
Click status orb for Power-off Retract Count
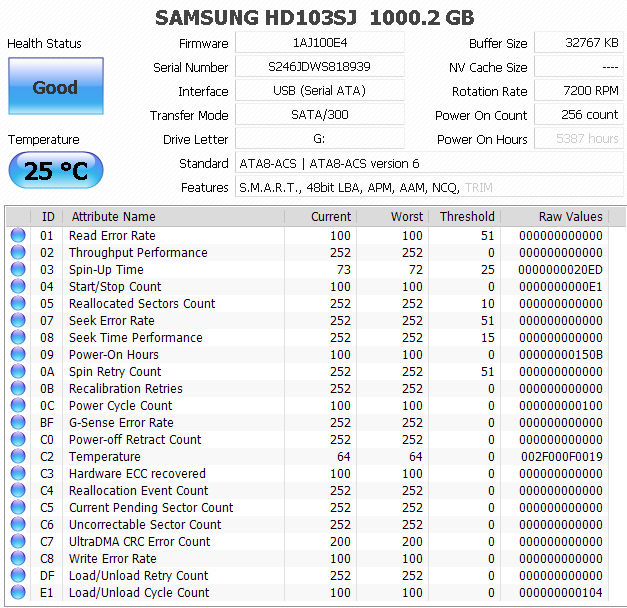pos(18,439)
